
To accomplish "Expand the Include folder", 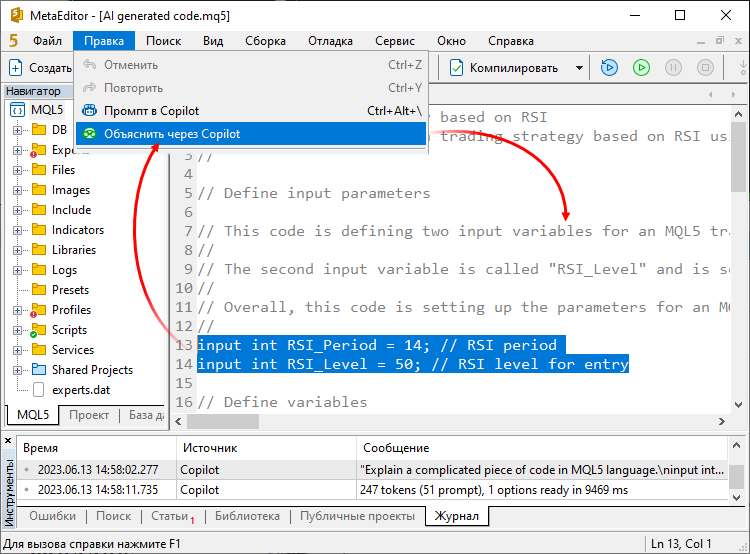I will 17,211.
